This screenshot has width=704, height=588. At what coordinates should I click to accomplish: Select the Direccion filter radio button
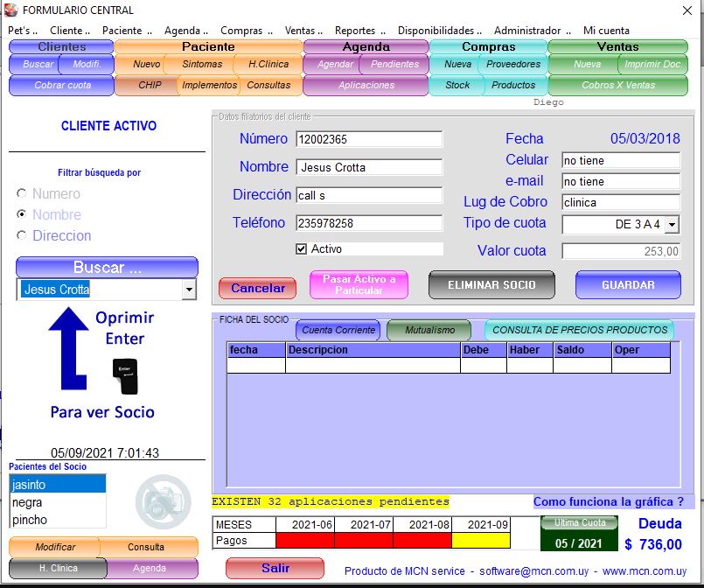pos(22,235)
